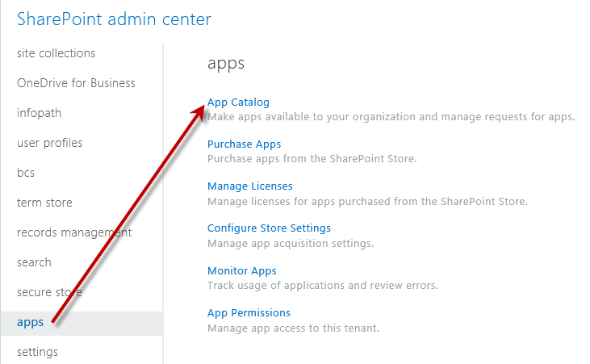590x364 pixels.
Task: Select secure store in the navigation
Action: pyautogui.click(x=49, y=292)
